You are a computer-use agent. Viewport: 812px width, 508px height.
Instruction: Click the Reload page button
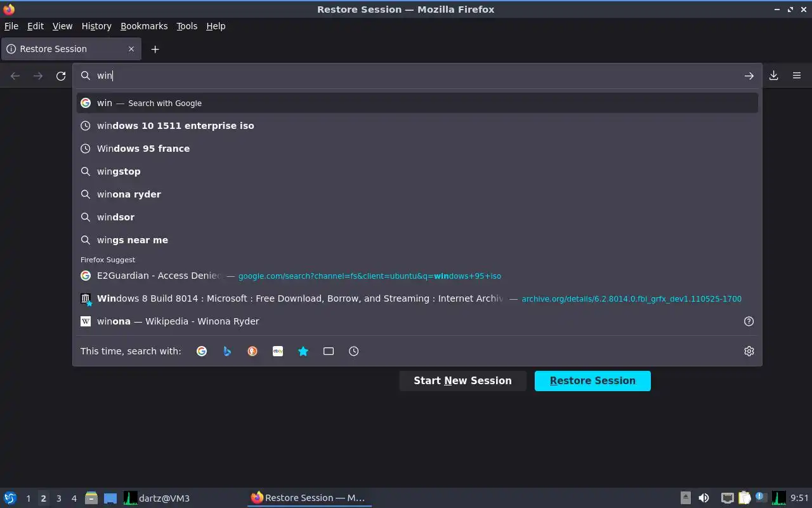61,76
